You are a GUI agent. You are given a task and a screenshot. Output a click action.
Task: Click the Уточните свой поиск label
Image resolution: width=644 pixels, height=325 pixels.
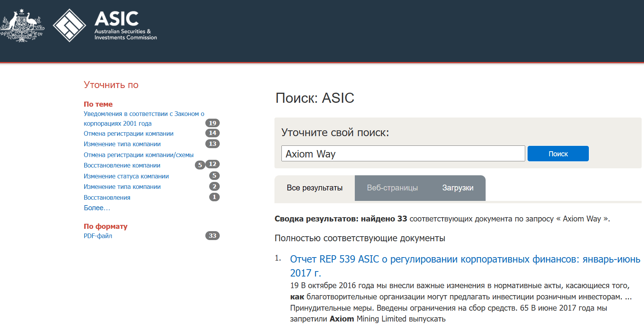335,132
